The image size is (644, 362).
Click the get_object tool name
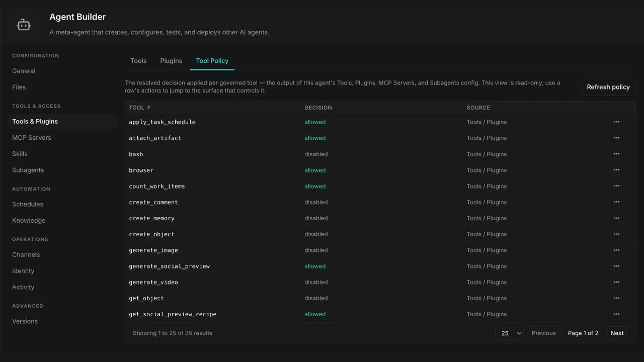click(146, 298)
